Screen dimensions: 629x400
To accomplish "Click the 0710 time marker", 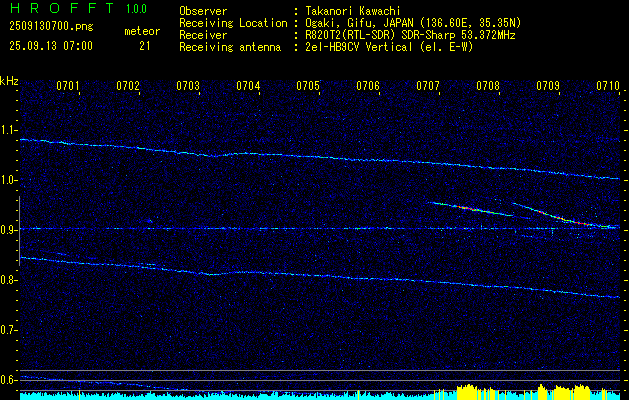I will 608,86.
